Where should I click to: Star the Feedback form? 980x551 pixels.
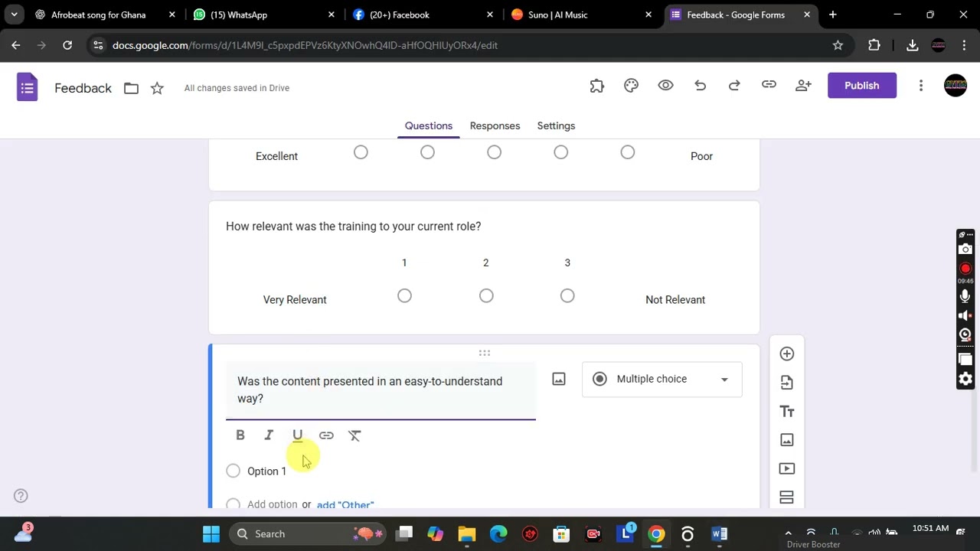[157, 88]
